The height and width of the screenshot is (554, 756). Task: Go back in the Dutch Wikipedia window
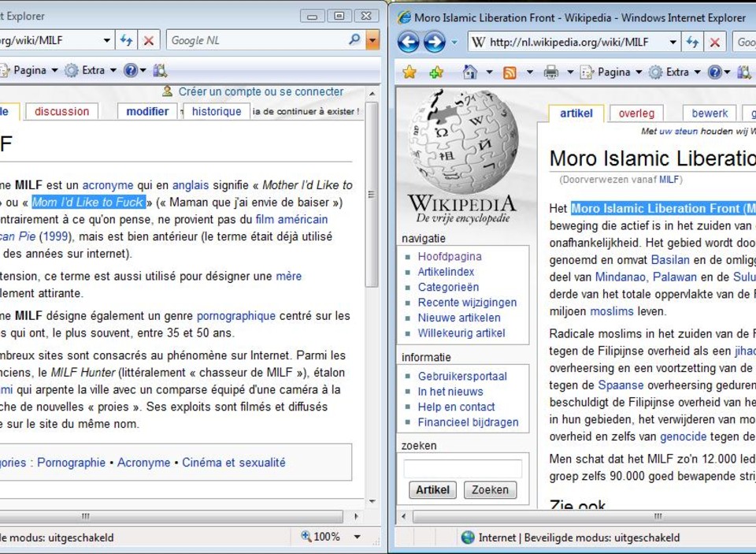(x=408, y=42)
